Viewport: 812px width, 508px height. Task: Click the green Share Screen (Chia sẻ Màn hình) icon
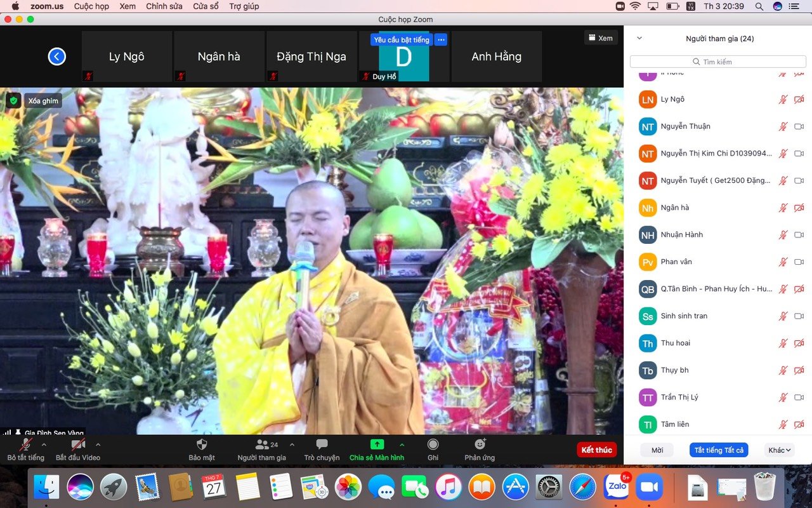tap(377, 444)
